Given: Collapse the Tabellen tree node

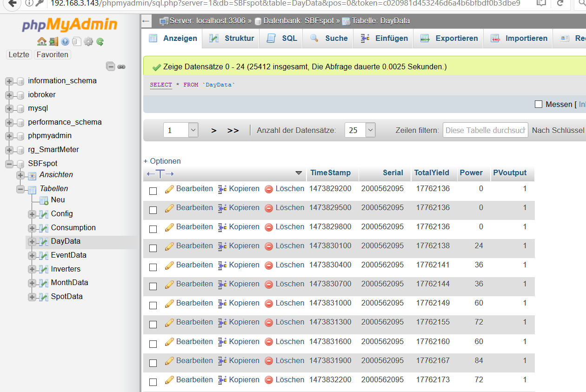Looking at the screenshot, I should pyautogui.click(x=20, y=189).
